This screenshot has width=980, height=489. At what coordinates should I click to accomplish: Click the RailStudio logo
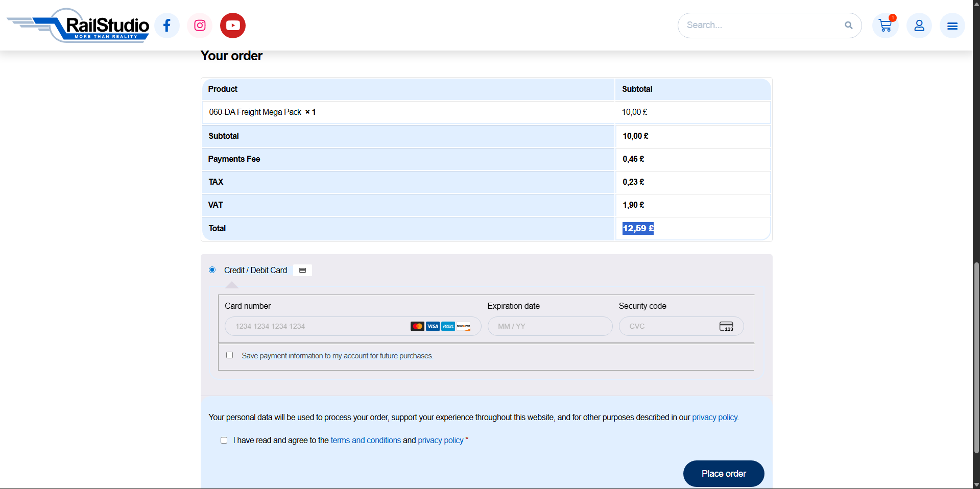(78, 26)
